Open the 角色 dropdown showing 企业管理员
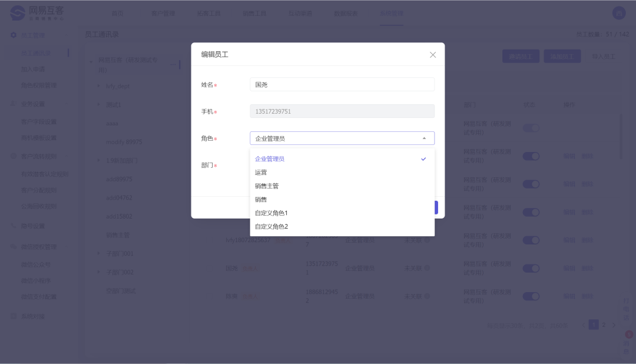 pos(342,138)
